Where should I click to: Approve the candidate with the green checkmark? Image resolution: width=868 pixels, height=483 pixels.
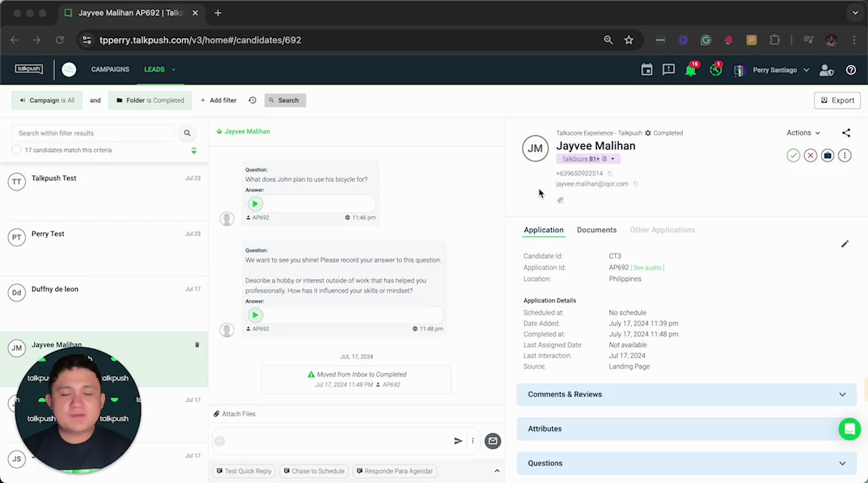coord(794,156)
